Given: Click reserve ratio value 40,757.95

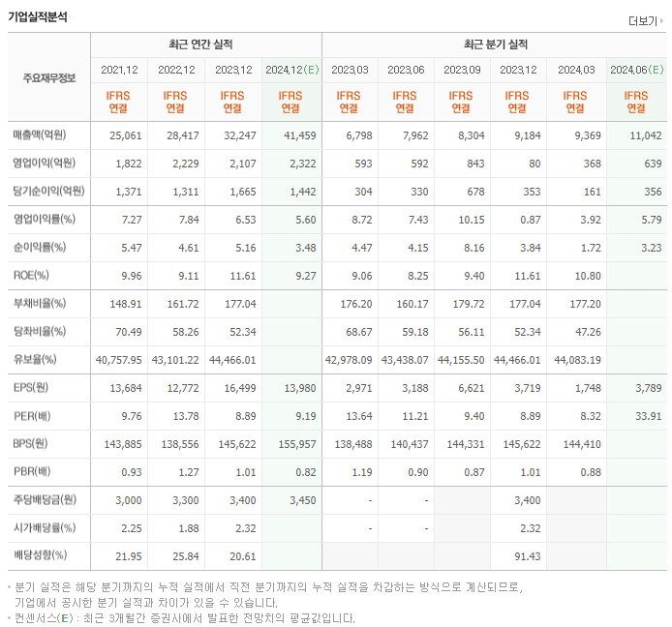Looking at the screenshot, I should click(119, 360).
